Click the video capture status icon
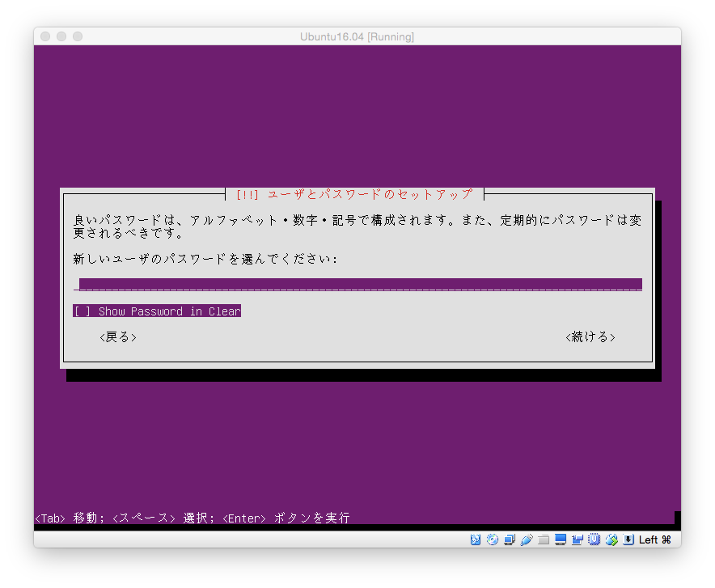The image size is (715, 588). tap(577, 539)
